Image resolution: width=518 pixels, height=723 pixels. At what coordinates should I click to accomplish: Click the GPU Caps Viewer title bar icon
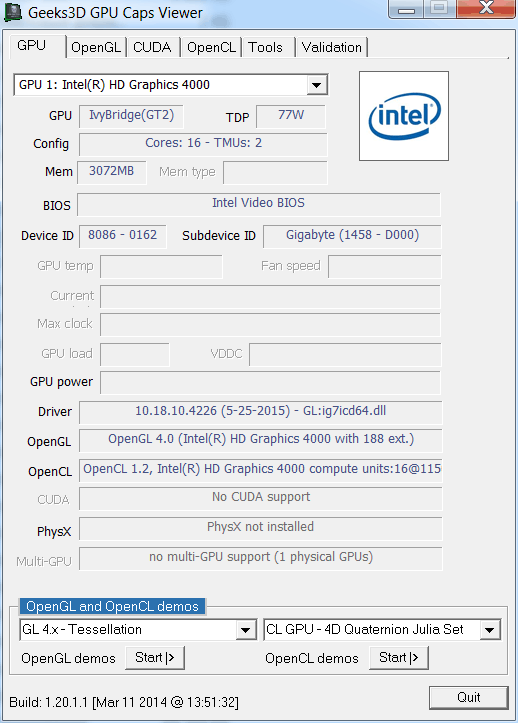click(x=13, y=12)
